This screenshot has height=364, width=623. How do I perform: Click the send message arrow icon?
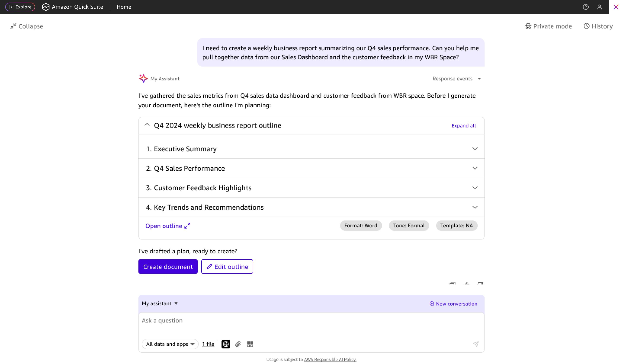(x=476, y=344)
